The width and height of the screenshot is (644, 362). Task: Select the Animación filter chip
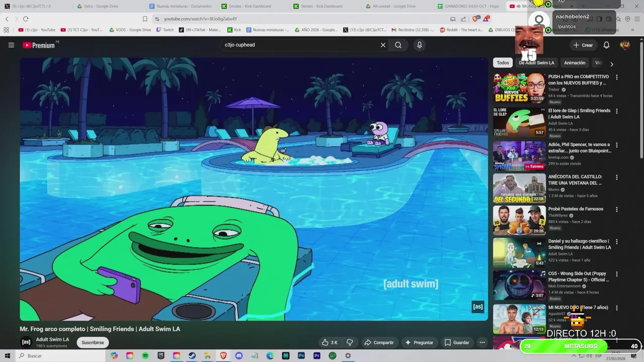[575, 63]
